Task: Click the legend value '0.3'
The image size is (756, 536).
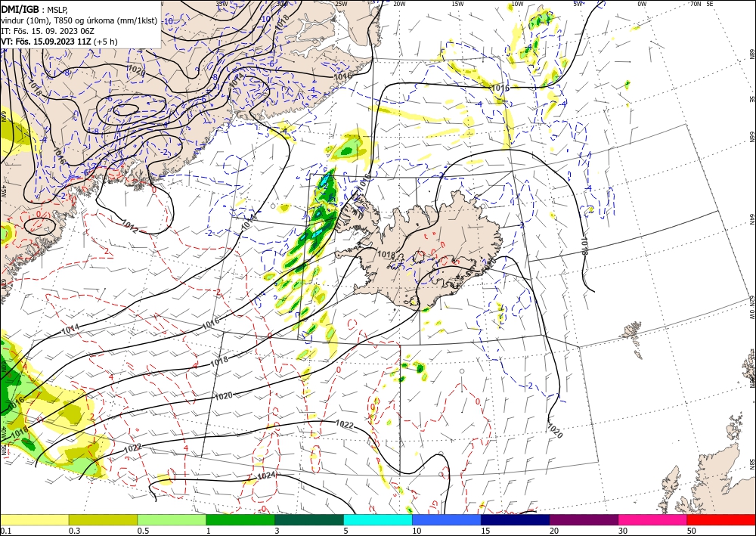Action: tap(74, 531)
